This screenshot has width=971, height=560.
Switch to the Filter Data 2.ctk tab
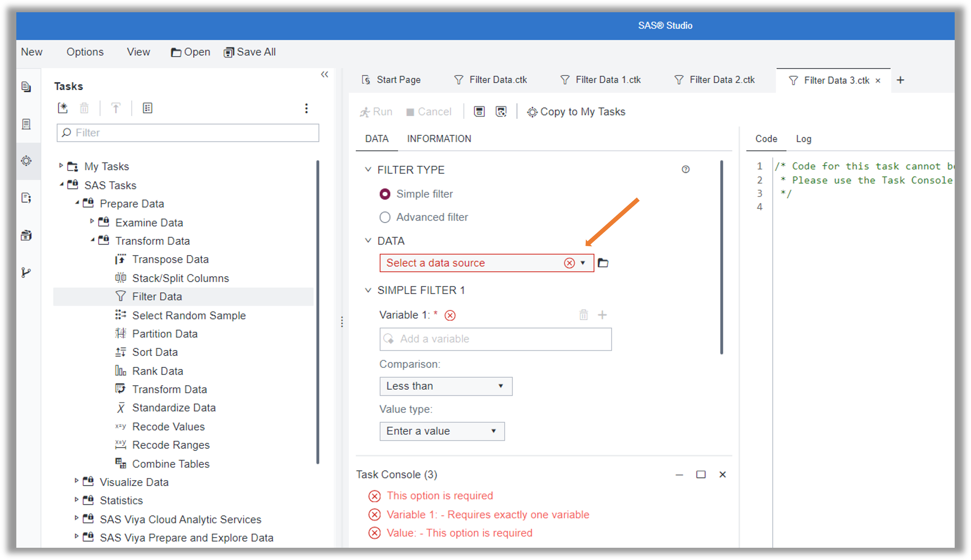(x=714, y=80)
